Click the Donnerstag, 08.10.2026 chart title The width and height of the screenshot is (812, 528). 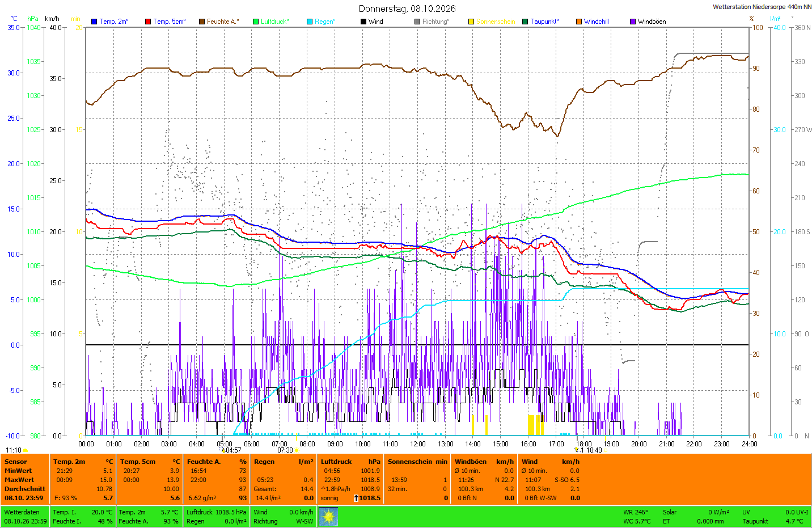tap(407, 9)
